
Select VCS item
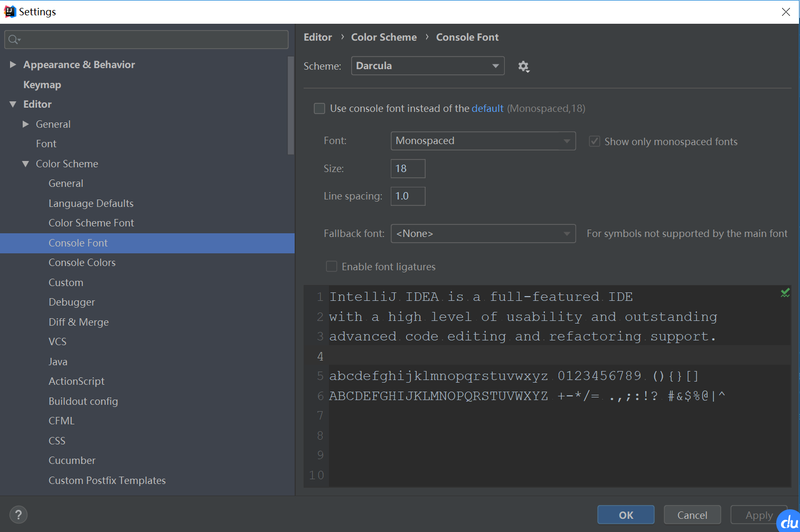coord(58,342)
